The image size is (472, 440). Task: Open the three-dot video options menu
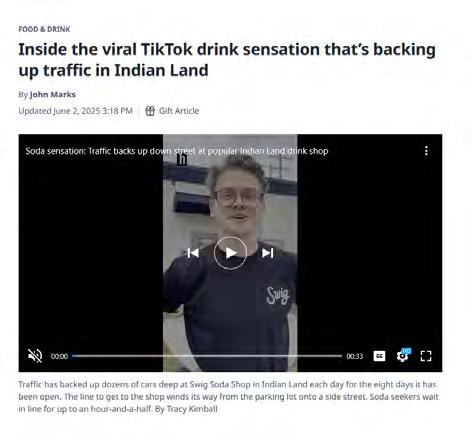point(426,151)
